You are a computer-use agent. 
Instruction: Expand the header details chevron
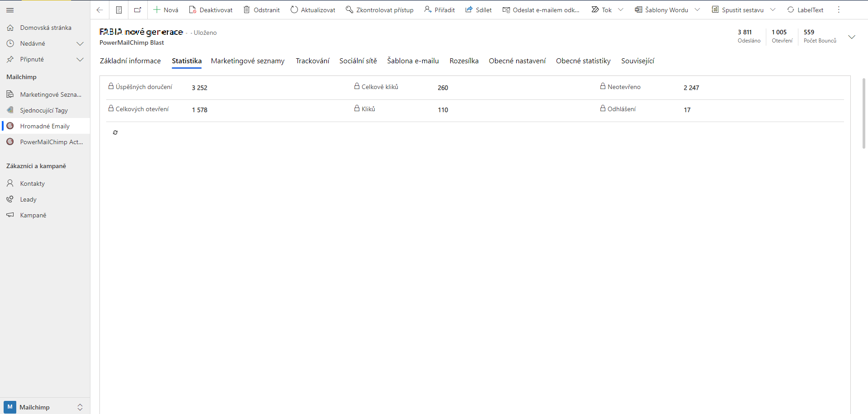click(852, 37)
